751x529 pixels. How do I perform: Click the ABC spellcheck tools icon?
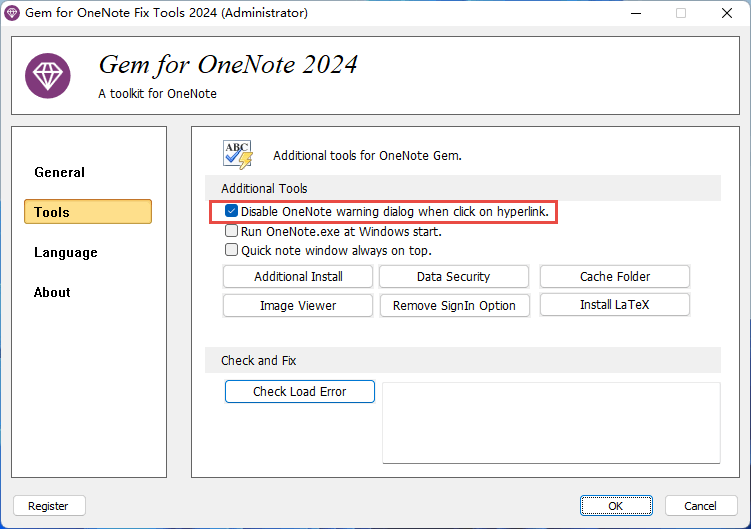coord(238,154)
